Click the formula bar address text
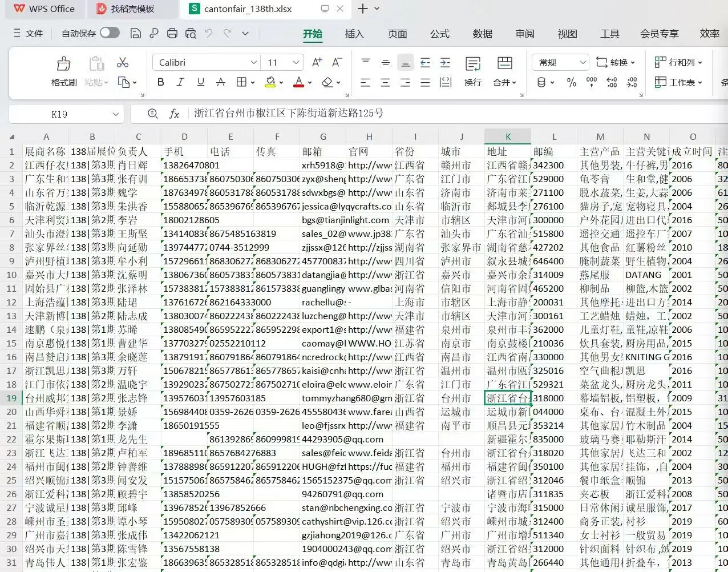This screenshot has height=572, width=728. pos(289,113)
